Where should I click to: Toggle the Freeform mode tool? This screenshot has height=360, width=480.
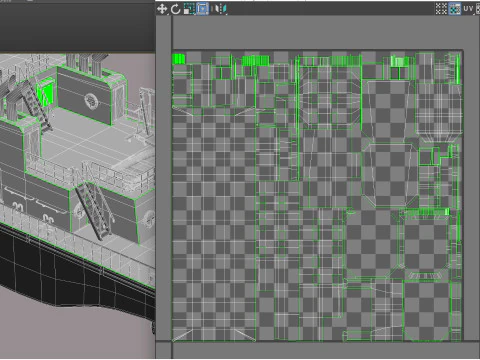202,9
